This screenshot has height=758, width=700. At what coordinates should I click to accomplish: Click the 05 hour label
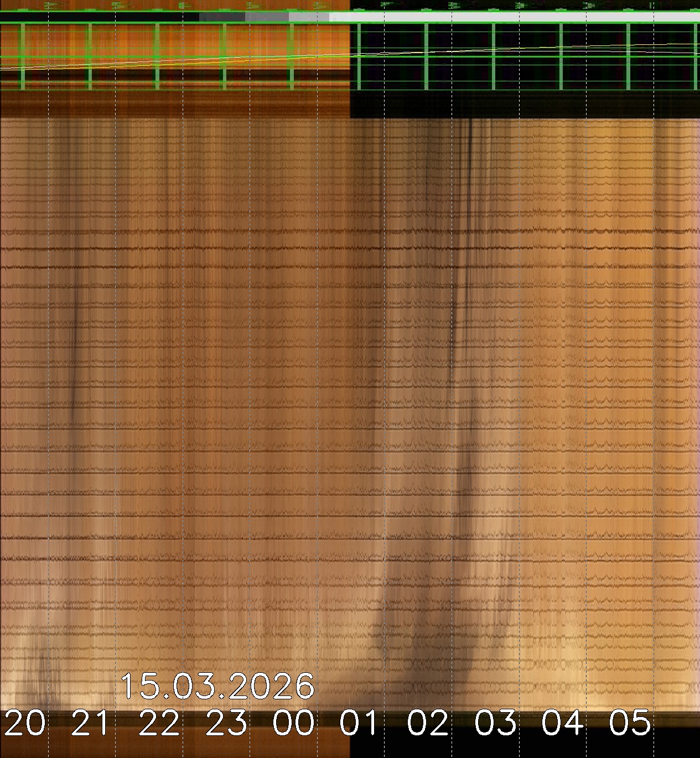click(x=630, y=723)
